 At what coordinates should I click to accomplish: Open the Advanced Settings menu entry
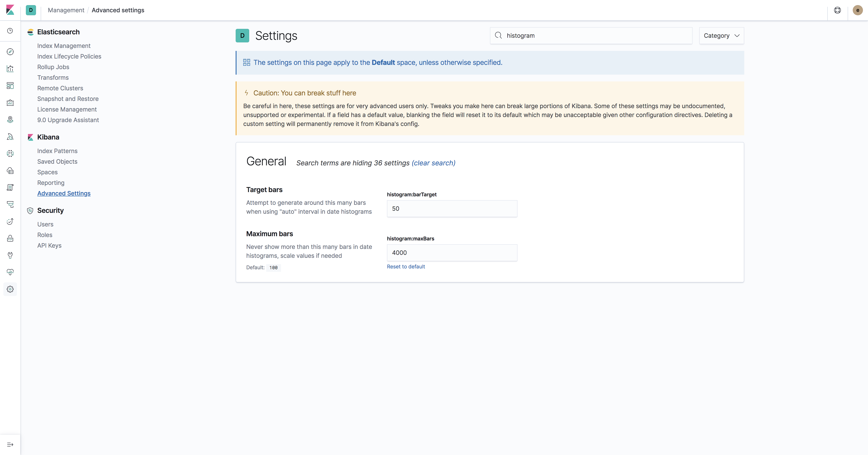(x=64, y=193)
